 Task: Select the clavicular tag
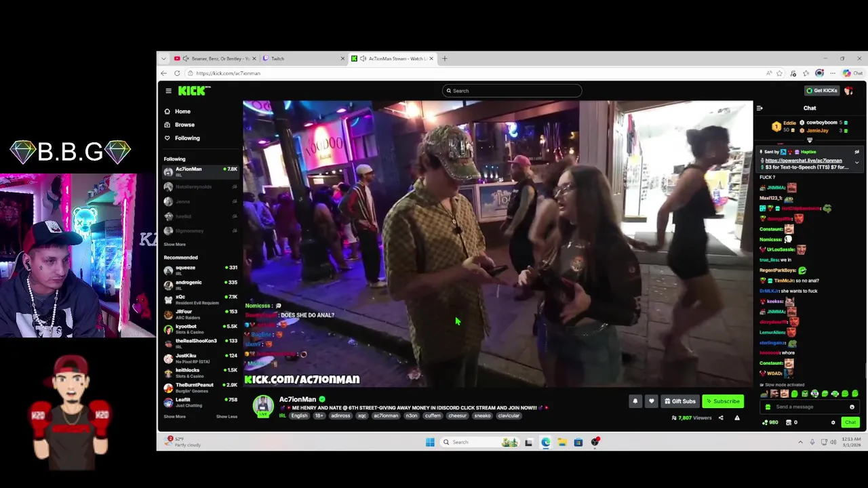coord(509,416)
